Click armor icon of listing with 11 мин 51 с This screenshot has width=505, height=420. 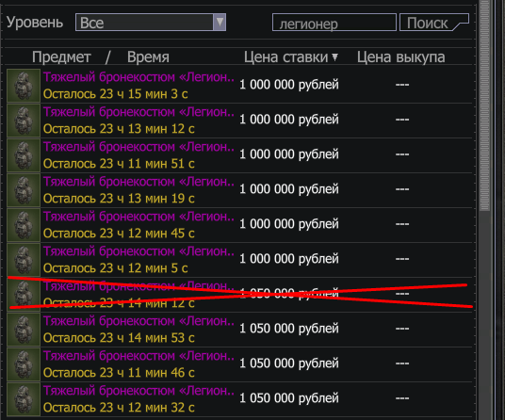pyautogui.click(x=24, y=155)
